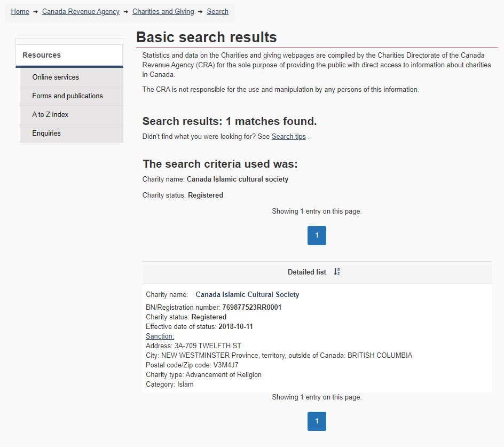The image size is (504, 447).
Task: Click 'Showing 1 entry' text above the list
Action: click(317, 211)
